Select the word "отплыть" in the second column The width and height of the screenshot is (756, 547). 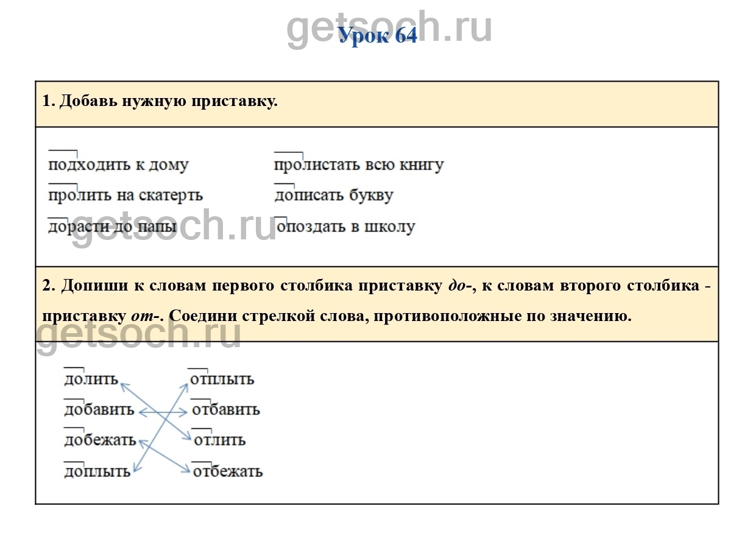[222, 379]
